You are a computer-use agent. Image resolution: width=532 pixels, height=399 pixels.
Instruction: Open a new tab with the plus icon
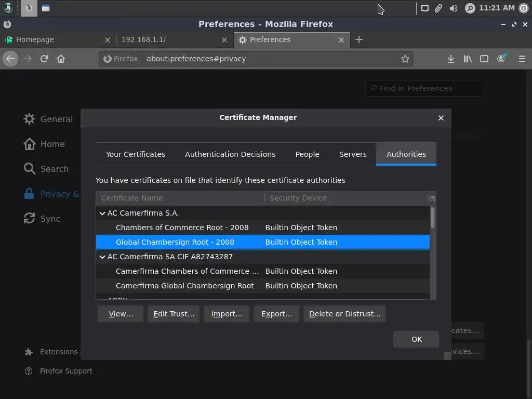359,39
